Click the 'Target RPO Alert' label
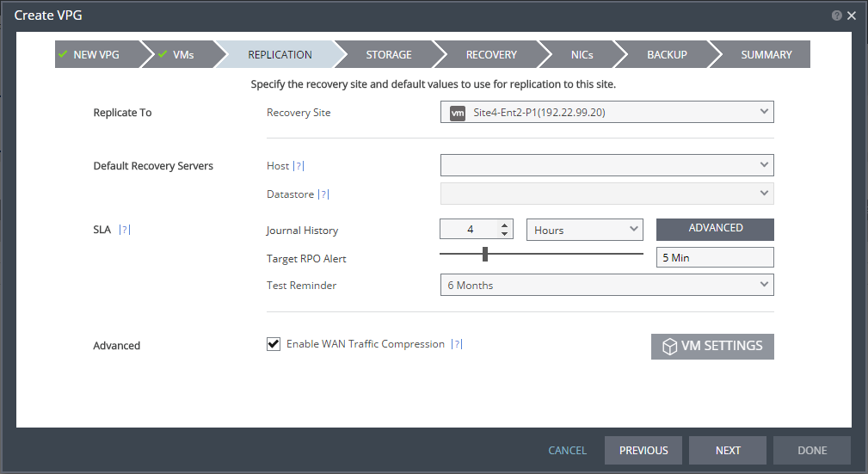The height and width of the screenshot is (474, 868). click(306, 259)
